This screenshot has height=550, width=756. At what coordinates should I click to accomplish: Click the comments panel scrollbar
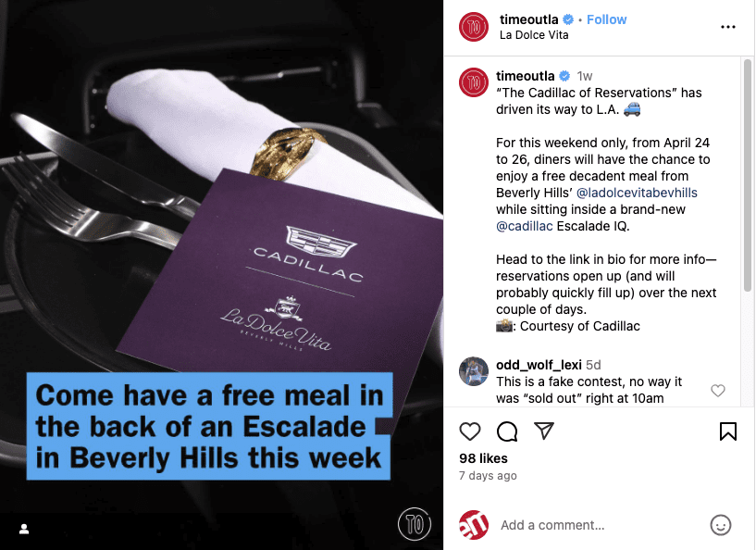coord(748,176)
